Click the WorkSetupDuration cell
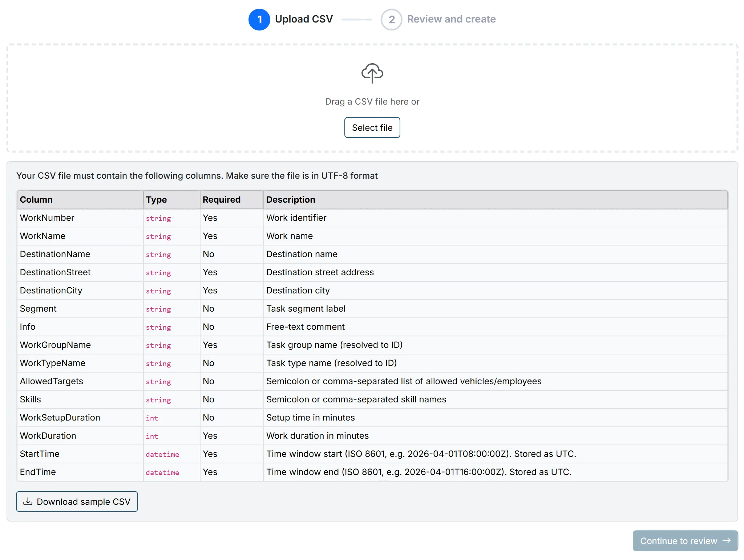This screenshot has height=560, width=744. [80, 418]
